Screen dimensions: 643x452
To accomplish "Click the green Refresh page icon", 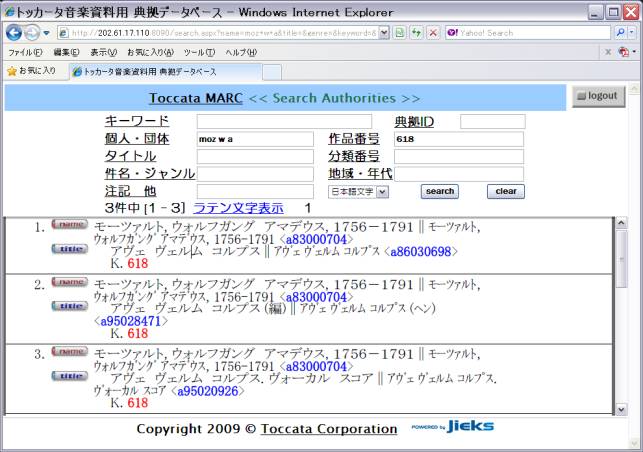I will pos(416,33).
